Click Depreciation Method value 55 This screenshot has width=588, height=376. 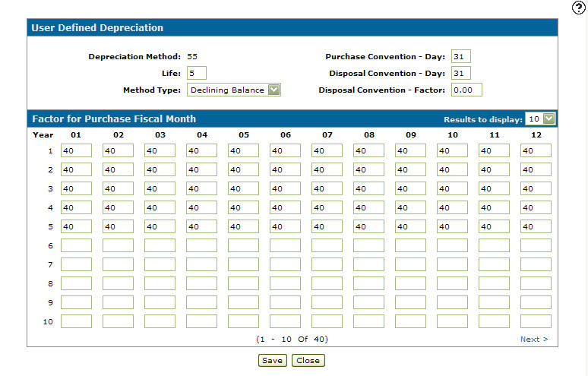click(x=192, y=57)
